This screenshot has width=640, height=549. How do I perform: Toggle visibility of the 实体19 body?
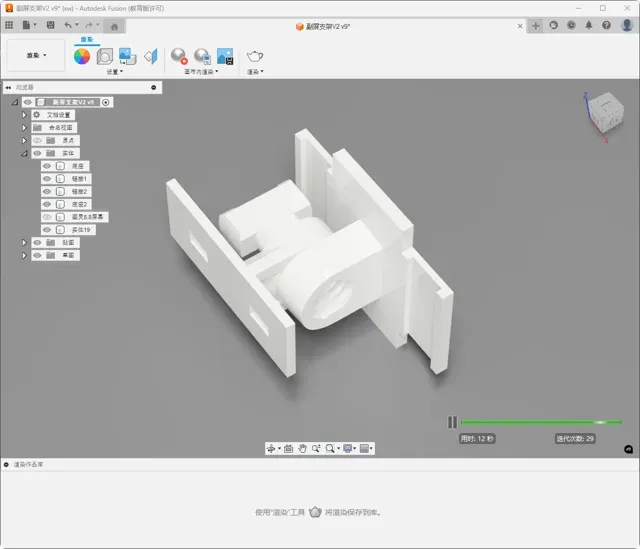pos(47,230)
